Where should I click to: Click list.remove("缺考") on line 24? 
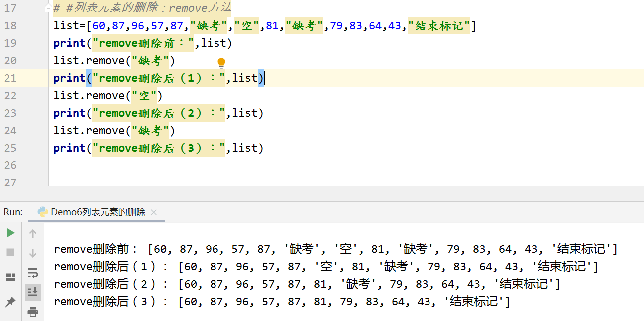114,131
